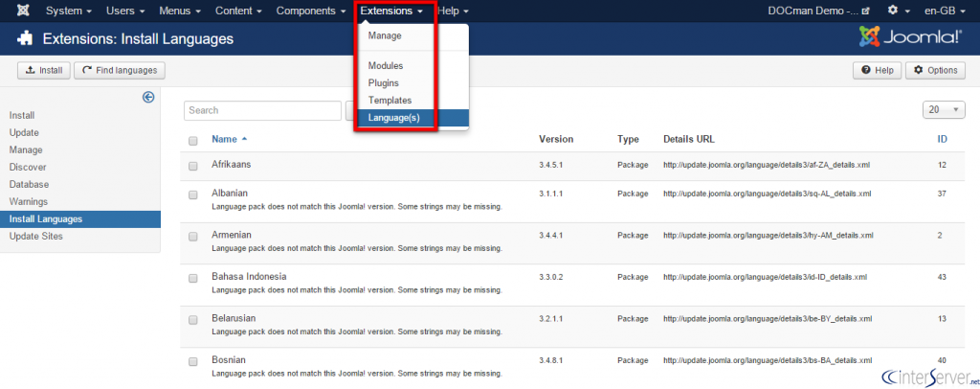The image size is (980, 389).
Task: Choose Language(s) from the Extensions menu
Action: (412, 118)
